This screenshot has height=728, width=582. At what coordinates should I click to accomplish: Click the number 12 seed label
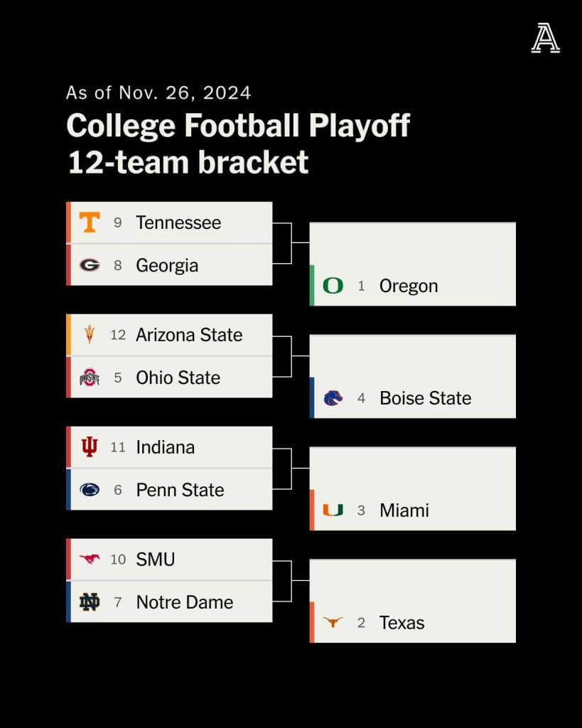coord(118,335)
